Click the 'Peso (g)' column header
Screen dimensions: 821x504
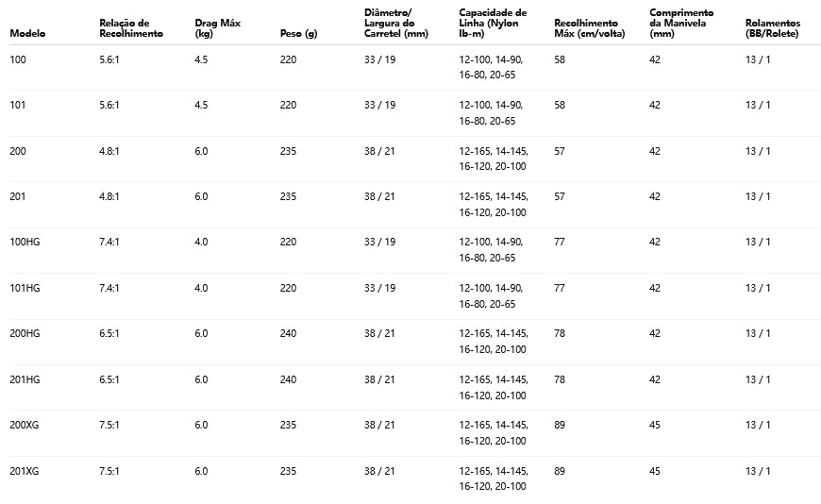[x=298, y=33]
